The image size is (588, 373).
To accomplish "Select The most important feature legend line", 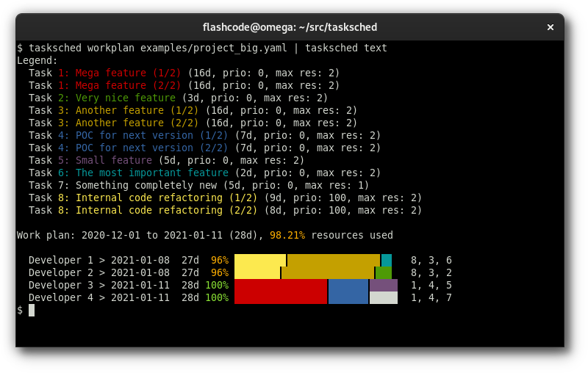I will (204, 173).
